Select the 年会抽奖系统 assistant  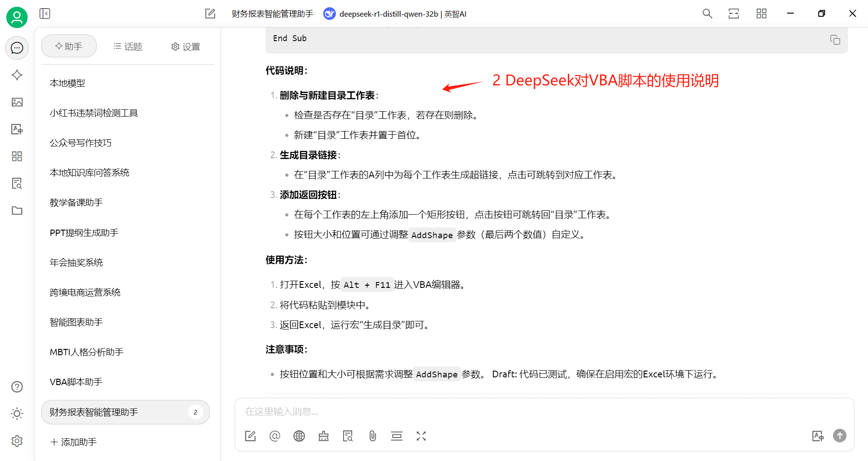(x=125, y=263)
